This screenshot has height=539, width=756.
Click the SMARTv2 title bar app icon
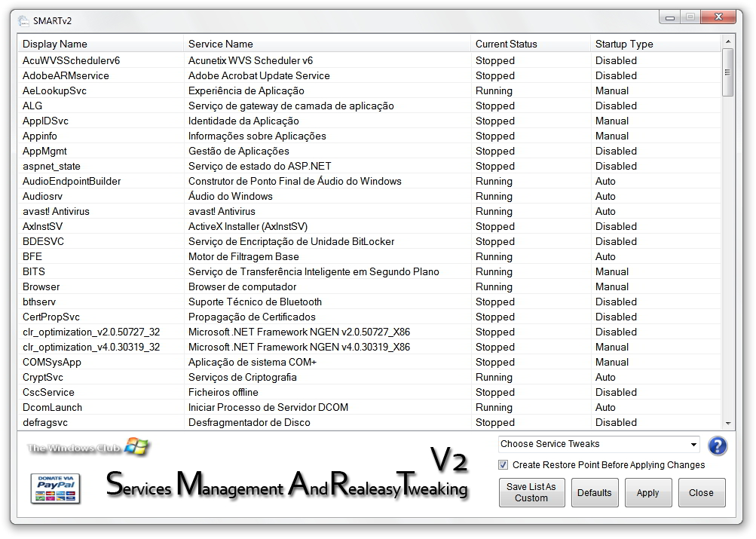coord(23,21)
